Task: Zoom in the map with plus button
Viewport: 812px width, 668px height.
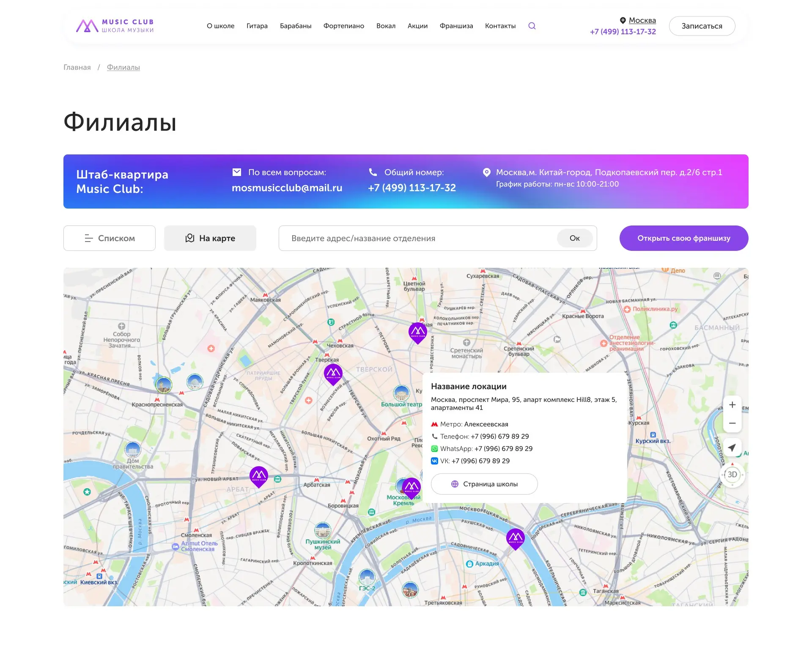Action: click(732, 405)
